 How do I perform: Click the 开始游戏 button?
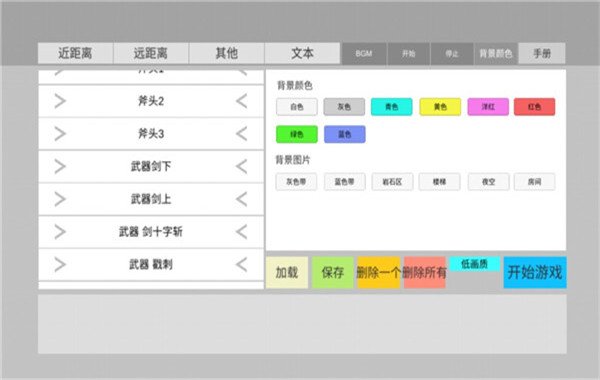tap(535, 272)
